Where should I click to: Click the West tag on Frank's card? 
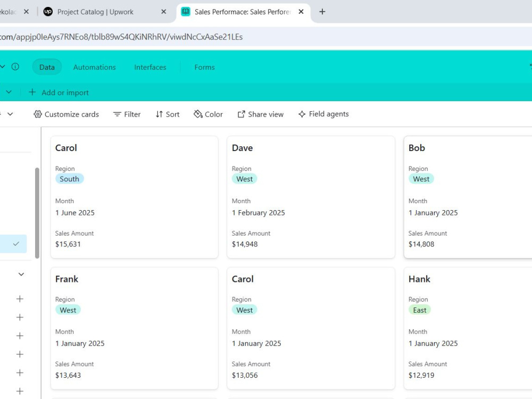[x=68, y=310]
